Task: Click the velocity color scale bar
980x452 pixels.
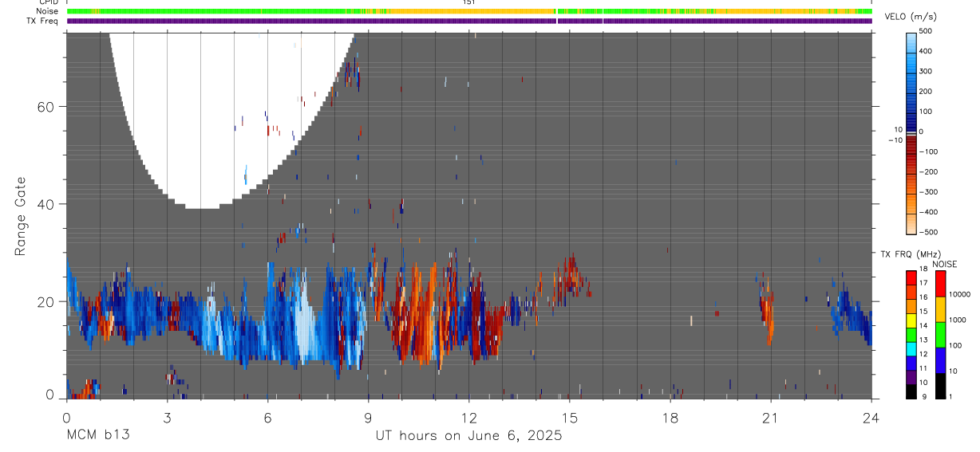Action: click(x=912, y=132)
